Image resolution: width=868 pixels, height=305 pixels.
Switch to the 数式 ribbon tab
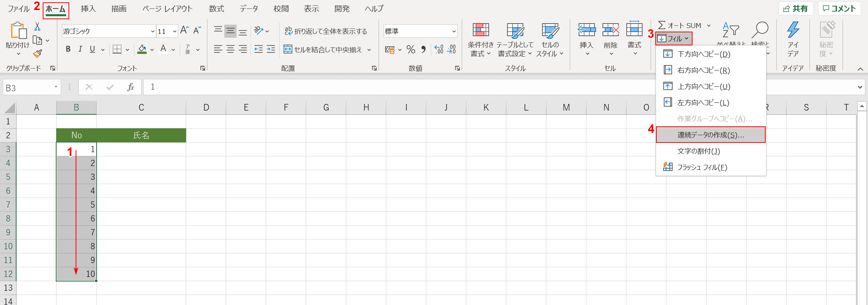pyautogui.click(x=217, y=9)
